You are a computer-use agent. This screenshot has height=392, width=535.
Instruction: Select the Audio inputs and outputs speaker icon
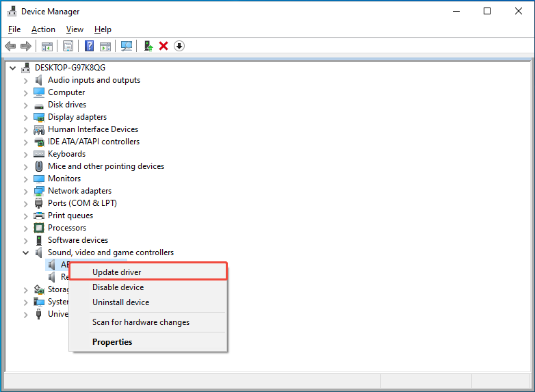(x=39, y=80)
